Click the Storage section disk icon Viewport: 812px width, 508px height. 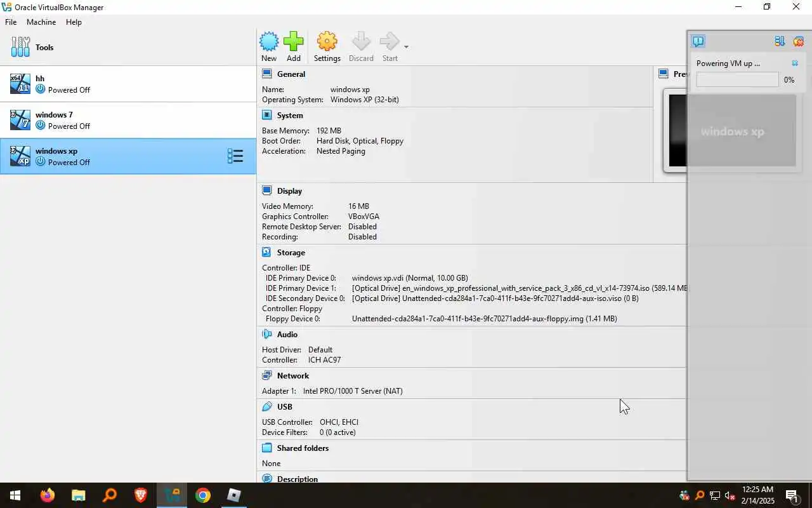[x=267, y=252]
